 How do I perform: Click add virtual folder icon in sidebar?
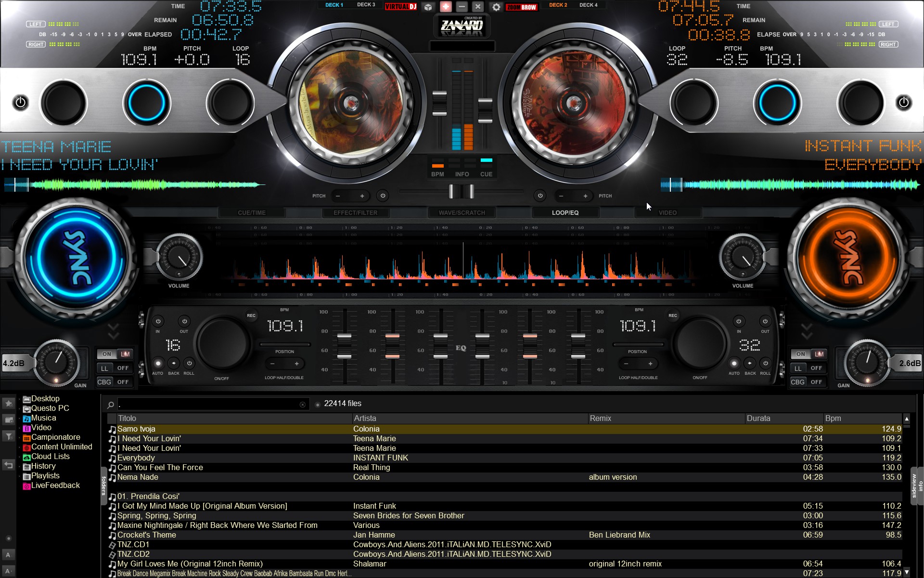[8, 420]
